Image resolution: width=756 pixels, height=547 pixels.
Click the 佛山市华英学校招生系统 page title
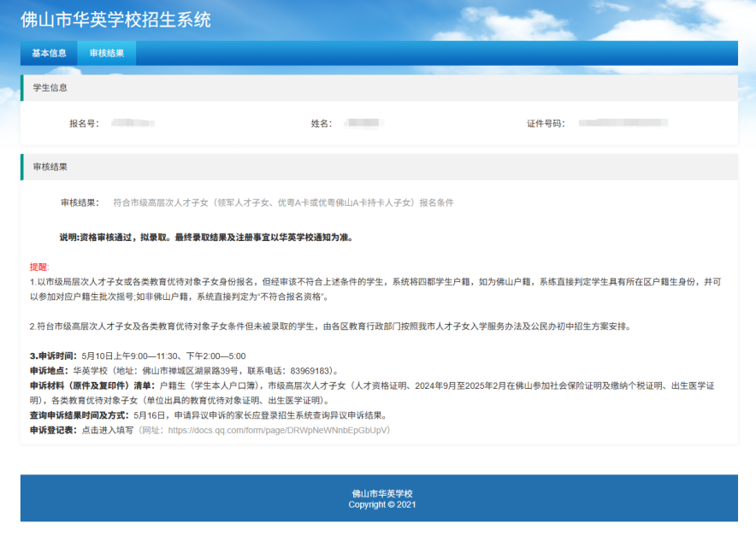(x=115, y=20)
